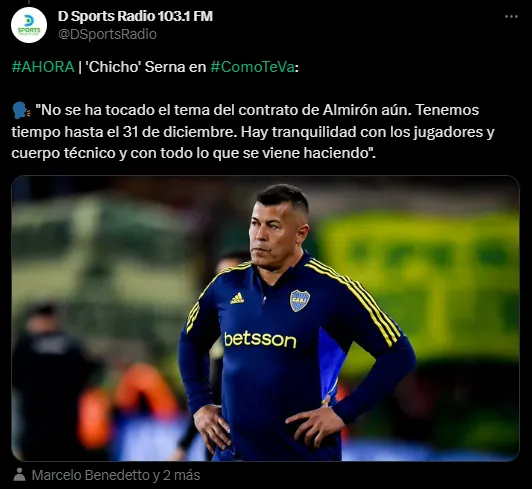Image resolution: width=532 pixels, height=489 pixels.
Task: Open the D Sports Radio 103.1 FM account name
Action: 135,16
